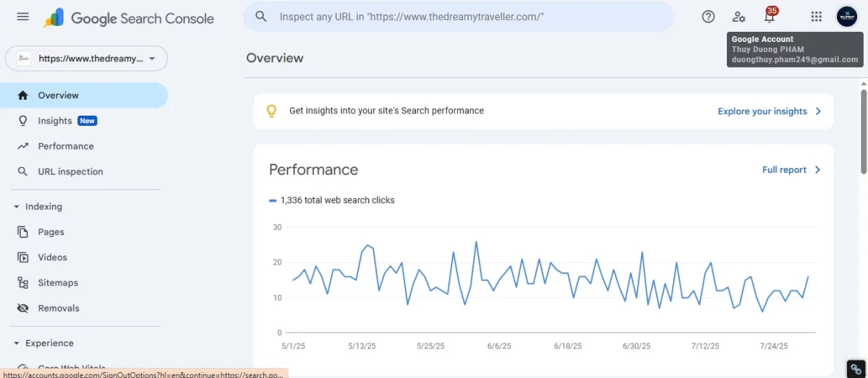868x378 pixels.
Task: Click the Performance card heading
Action: coord(313,170)
